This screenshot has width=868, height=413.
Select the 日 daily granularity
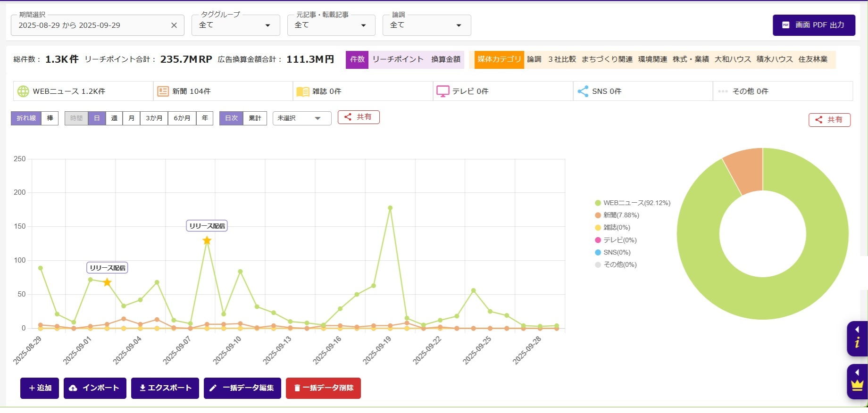[x=97, y=118]
